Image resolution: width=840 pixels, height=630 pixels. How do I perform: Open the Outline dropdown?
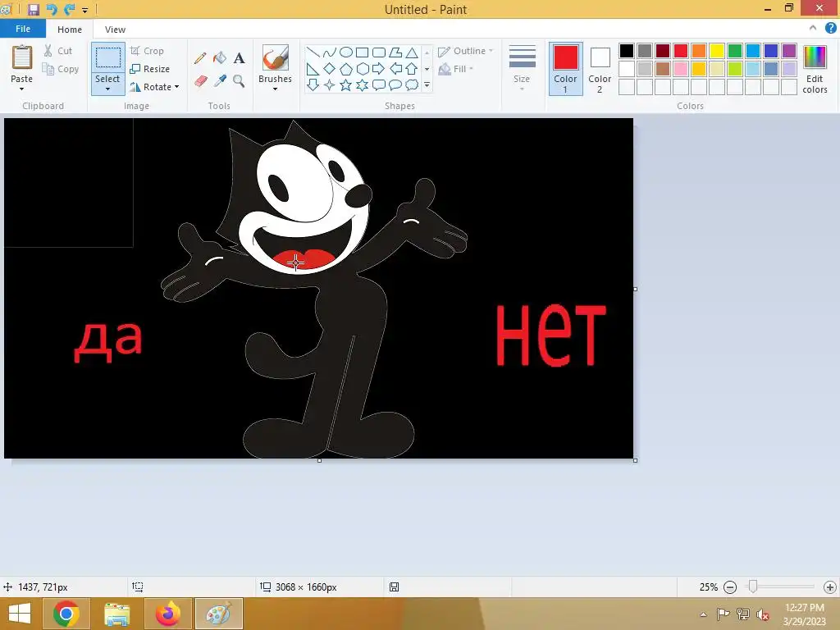pos(466,51)
